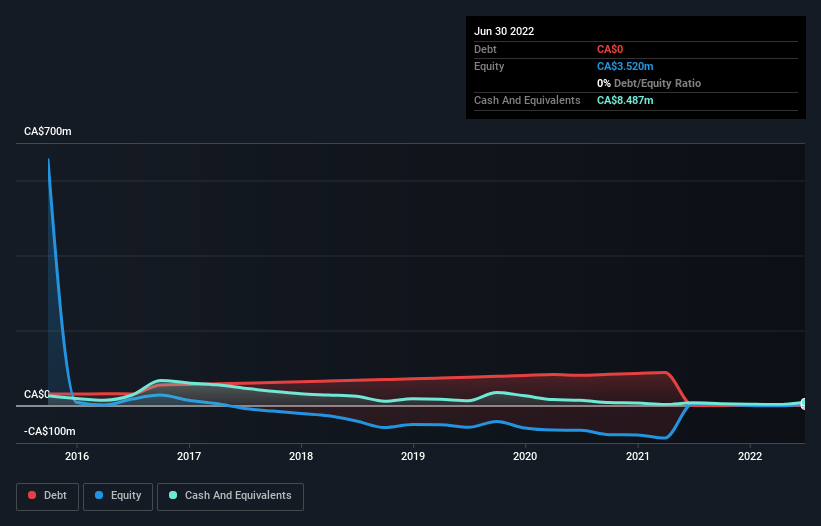Click the data point marker at chart end
Image resolution: width=821 pixels, height=526 pixels.
pyautogui.click(x=804, y=404)
